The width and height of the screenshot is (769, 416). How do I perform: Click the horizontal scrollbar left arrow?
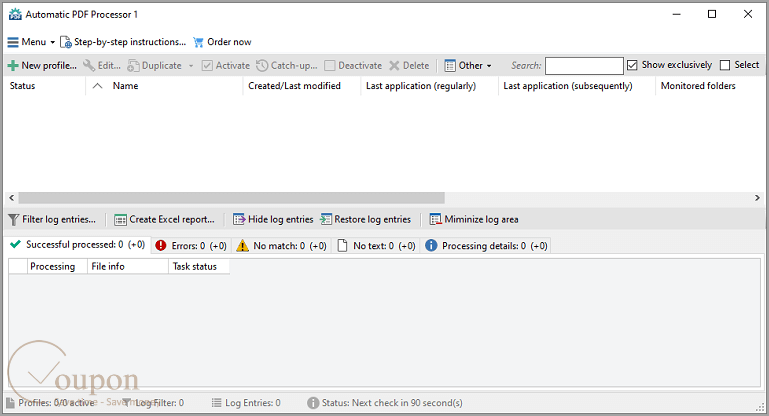12,198
